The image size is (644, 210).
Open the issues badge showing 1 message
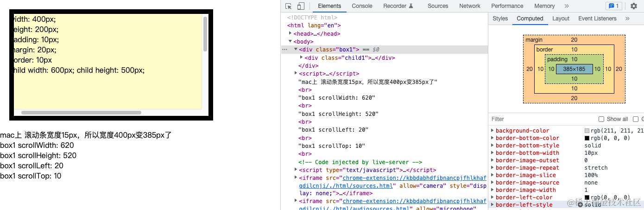point(613,6)
